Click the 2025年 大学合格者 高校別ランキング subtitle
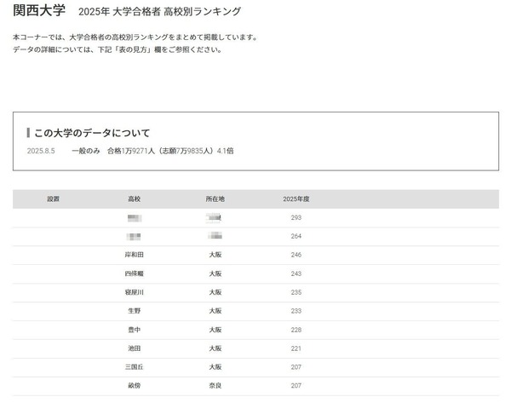The image size is (511, 420). click(x=160, y=11)
